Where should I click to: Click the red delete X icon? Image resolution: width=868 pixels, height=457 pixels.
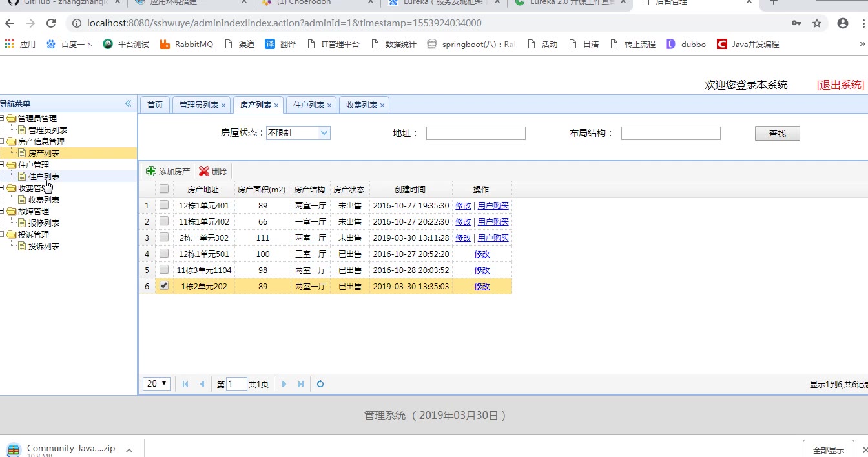point(204,171)
